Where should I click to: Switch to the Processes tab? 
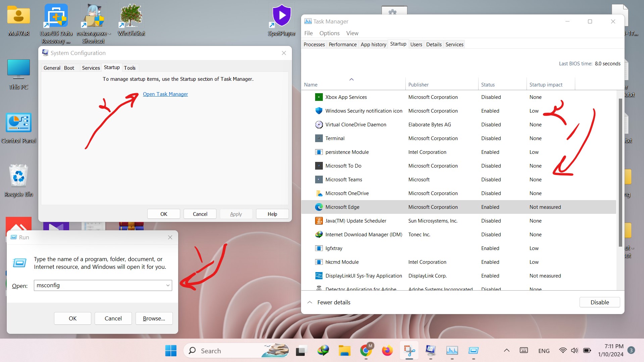click(314, 45)
